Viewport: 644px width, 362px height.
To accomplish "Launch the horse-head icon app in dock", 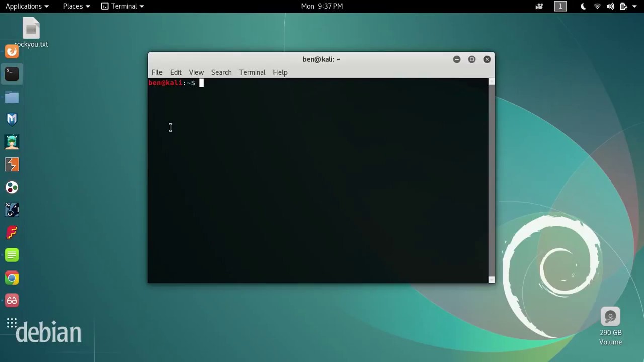I will click(x=12, y=210).
